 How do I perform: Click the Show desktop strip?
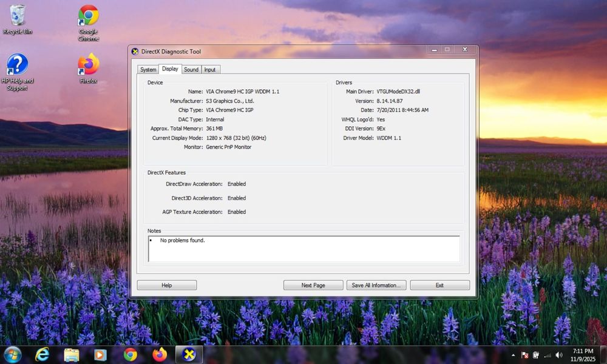click(x=603, y=355)
